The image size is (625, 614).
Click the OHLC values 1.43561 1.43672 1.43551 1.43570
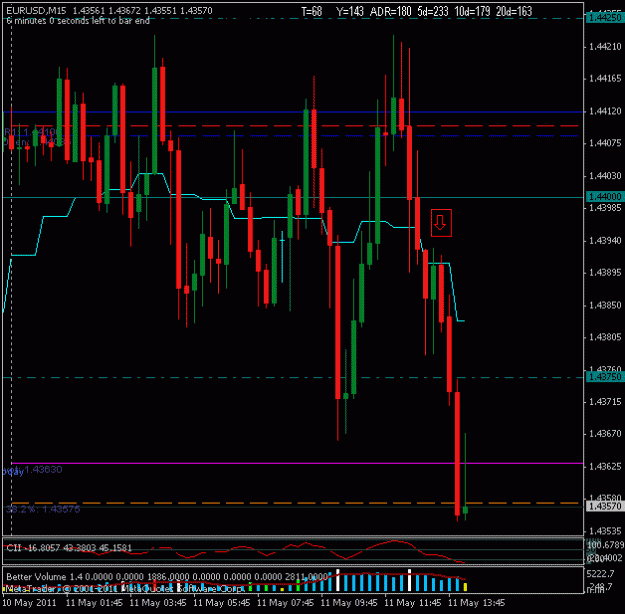pos(142,11)
